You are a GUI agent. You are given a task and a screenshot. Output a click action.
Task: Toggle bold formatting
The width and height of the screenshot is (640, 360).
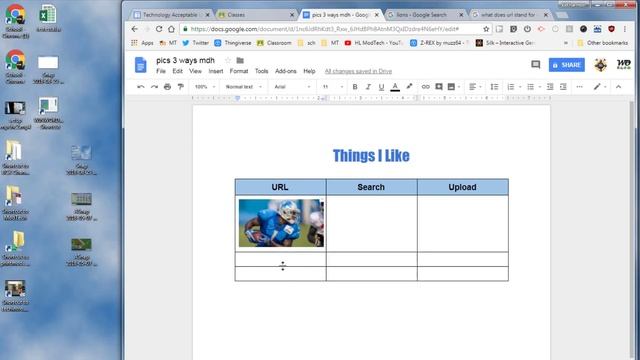(355, 87)
